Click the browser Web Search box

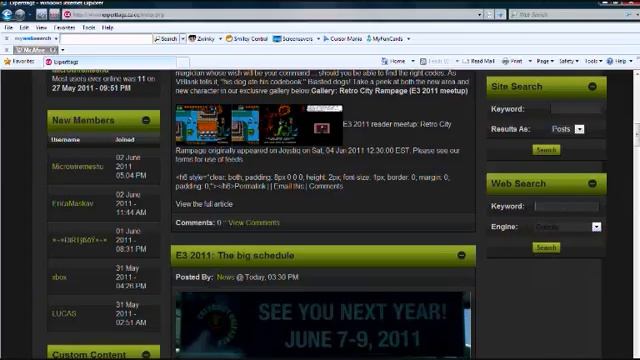pos(570,15)
